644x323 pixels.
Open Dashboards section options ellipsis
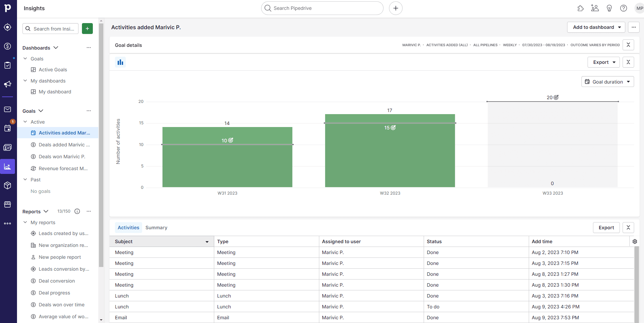click(x=89, y=48)
